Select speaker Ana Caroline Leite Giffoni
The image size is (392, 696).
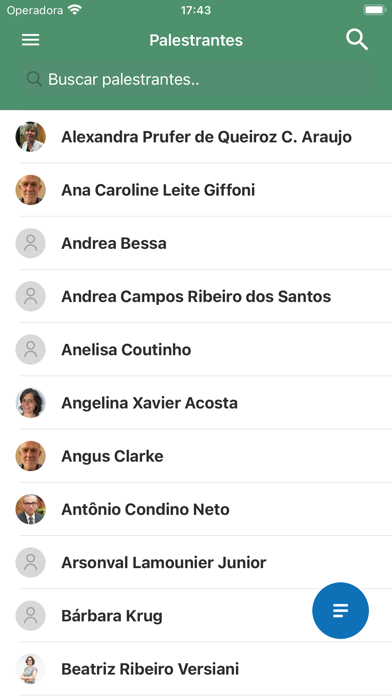coord(196,190)
